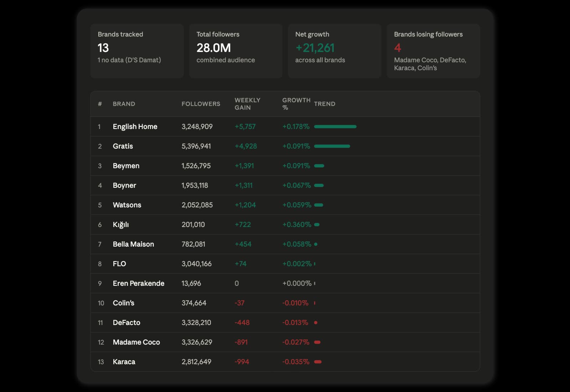Click the follower count 1,526,795
570x392 pixels.
point(196,166)
